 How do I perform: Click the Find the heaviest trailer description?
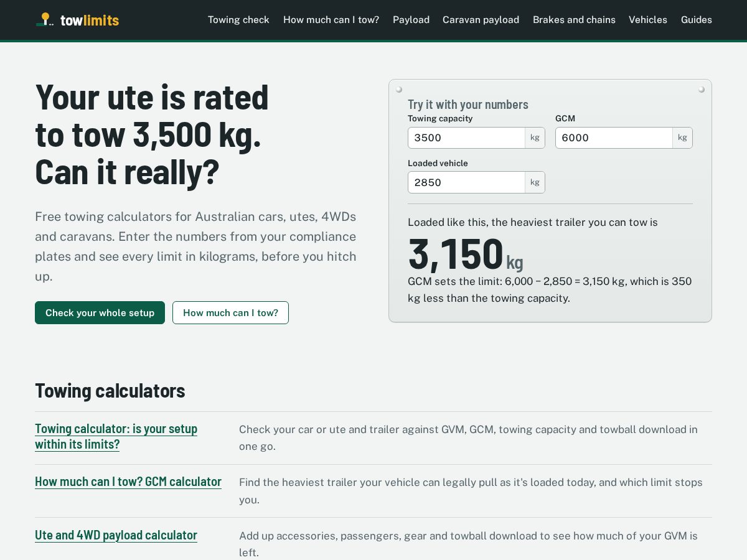[x=471, y=491]
